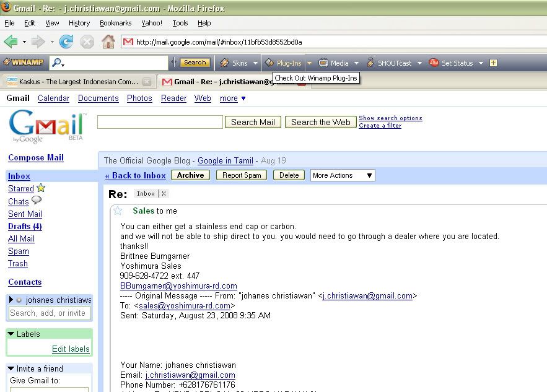This screenshot has width=547, height=392.
Task: Open the File menu
Action: tap(9, 23)
